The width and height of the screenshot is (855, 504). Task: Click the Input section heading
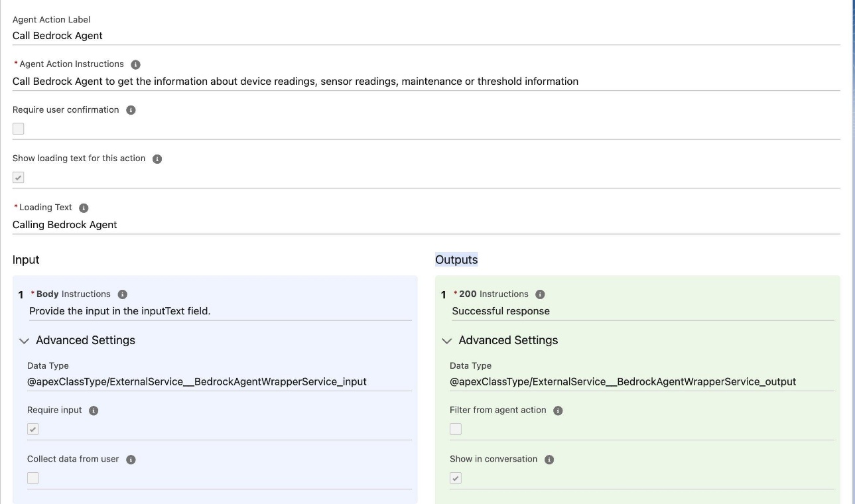[26, 260]
